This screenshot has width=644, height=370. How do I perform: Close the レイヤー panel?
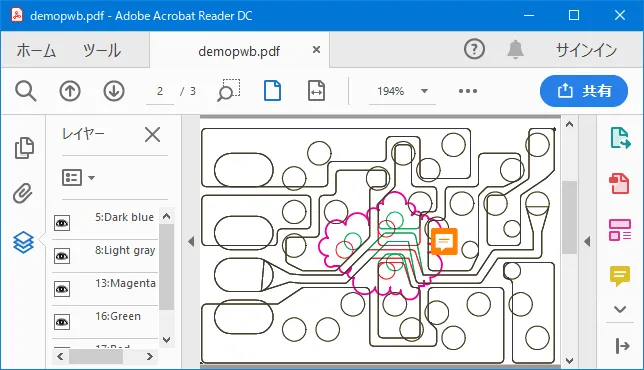[152, 134]
